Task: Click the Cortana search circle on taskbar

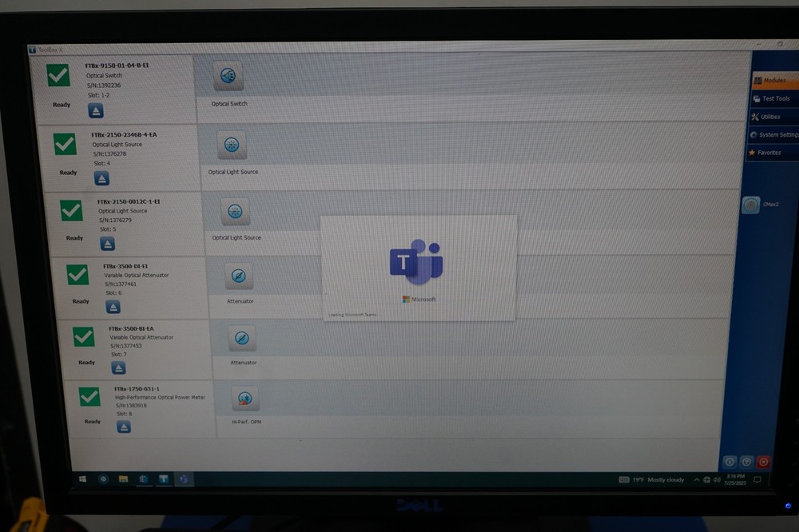Action: pos(103,478)
